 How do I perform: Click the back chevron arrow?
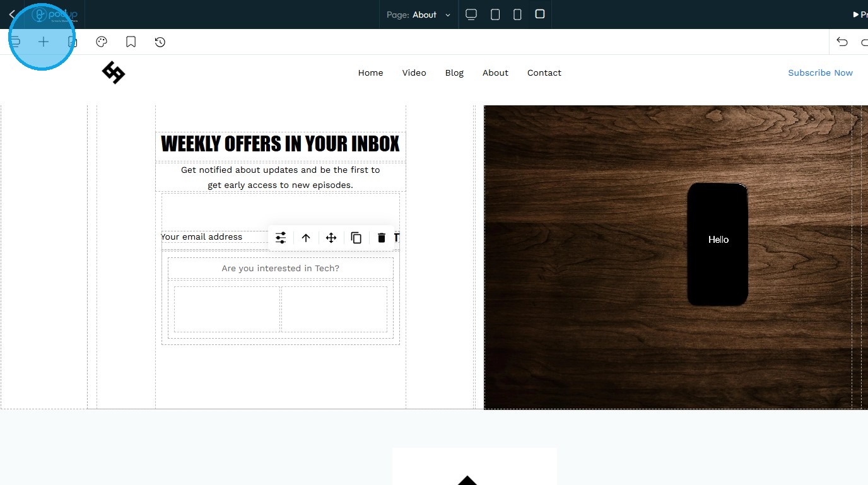pyautogui.click(x=12, y=15)
